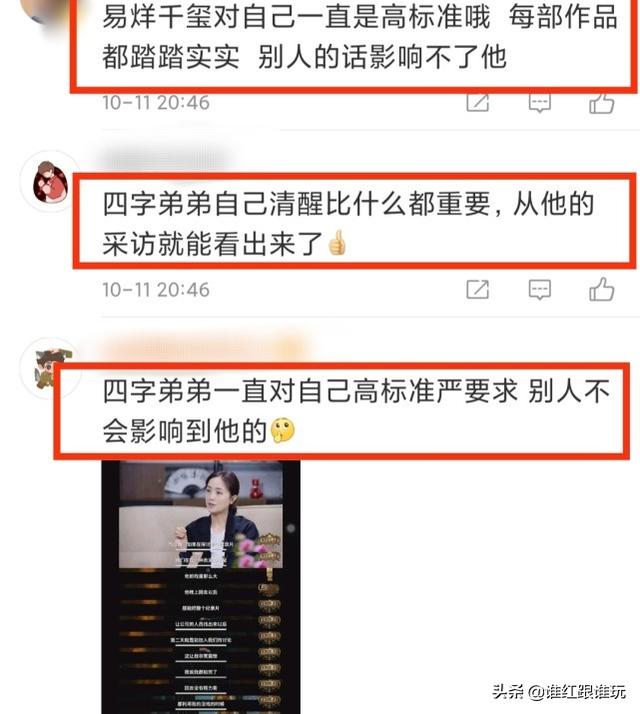Share the first comment via repost icon
Screen dimensions: 640x714
click(x=478, y=102)
